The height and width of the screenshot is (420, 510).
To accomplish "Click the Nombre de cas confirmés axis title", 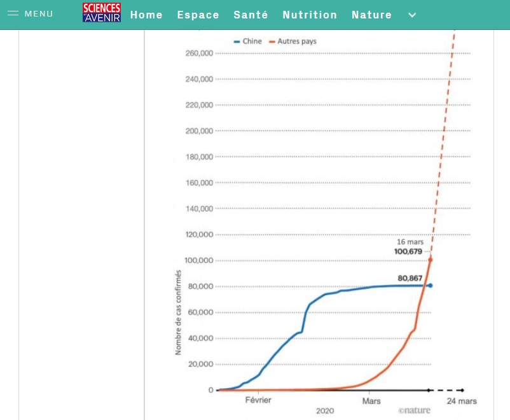I will [x=178, y=312].
